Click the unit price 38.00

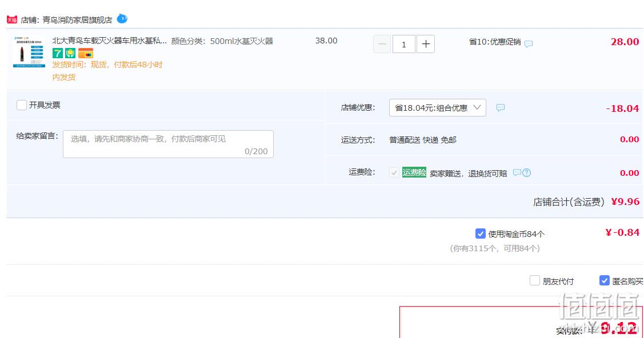pyautogui.click(x=326, y=41)
